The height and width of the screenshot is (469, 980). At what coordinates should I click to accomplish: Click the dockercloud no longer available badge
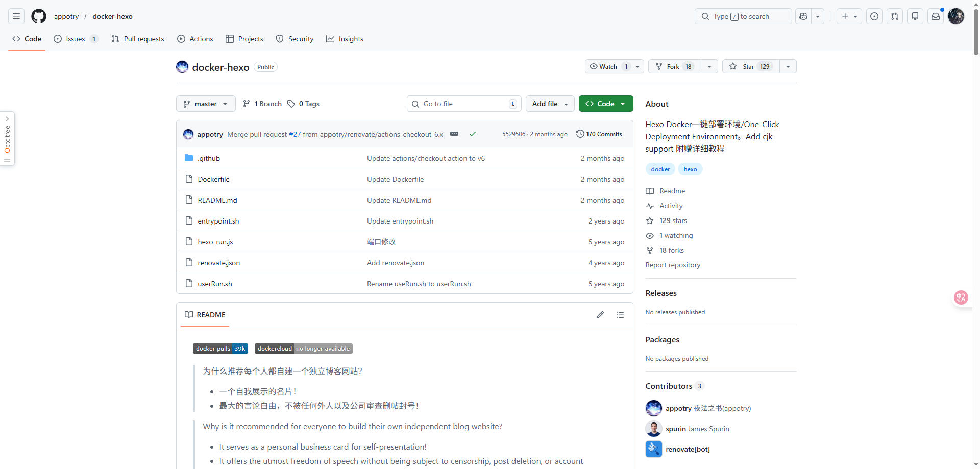(x=304, y=349)
